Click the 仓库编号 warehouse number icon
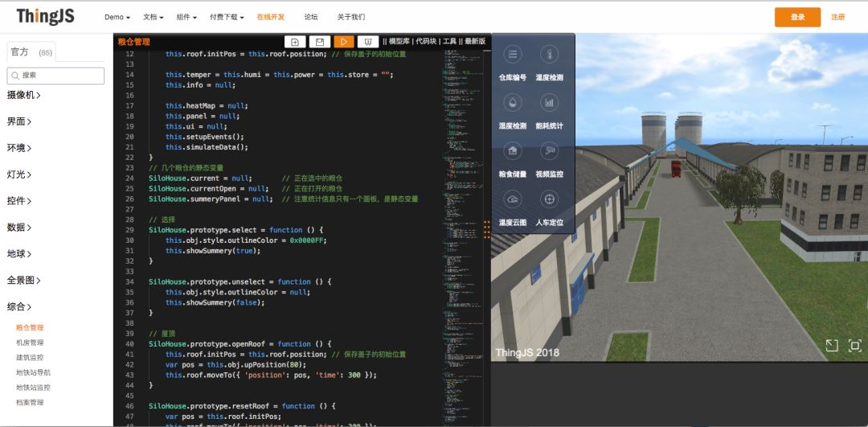 513,54
